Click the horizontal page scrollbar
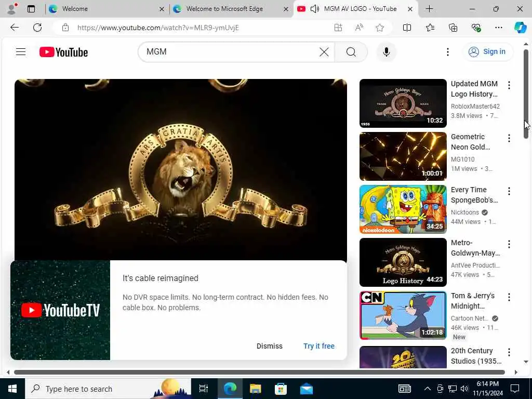The width and height of the screenshot is (532, 399). pyautogui.click(x=260, y=372)
